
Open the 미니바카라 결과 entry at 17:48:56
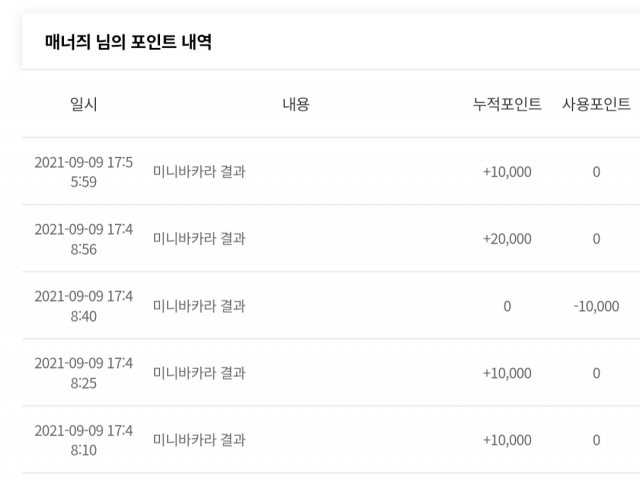pyautogui.click(x=199, y=238)
